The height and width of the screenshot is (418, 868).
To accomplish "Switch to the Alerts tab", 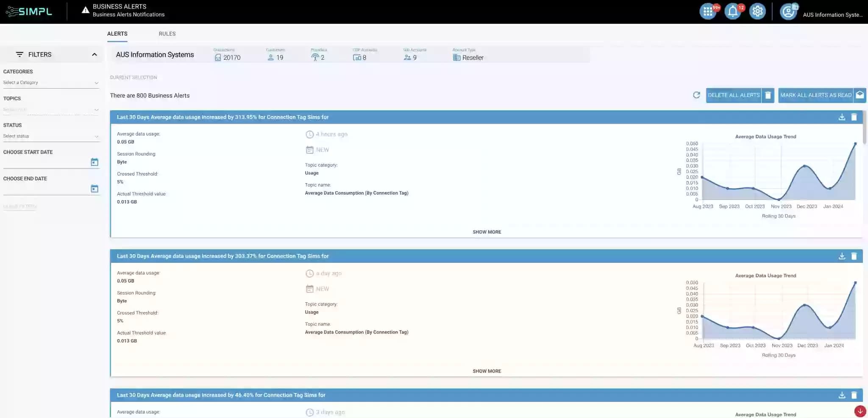I will 117,33.
